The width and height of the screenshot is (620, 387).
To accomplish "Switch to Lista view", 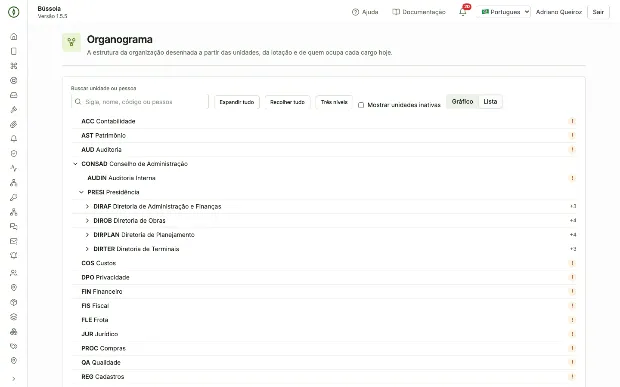I will 490,102.
